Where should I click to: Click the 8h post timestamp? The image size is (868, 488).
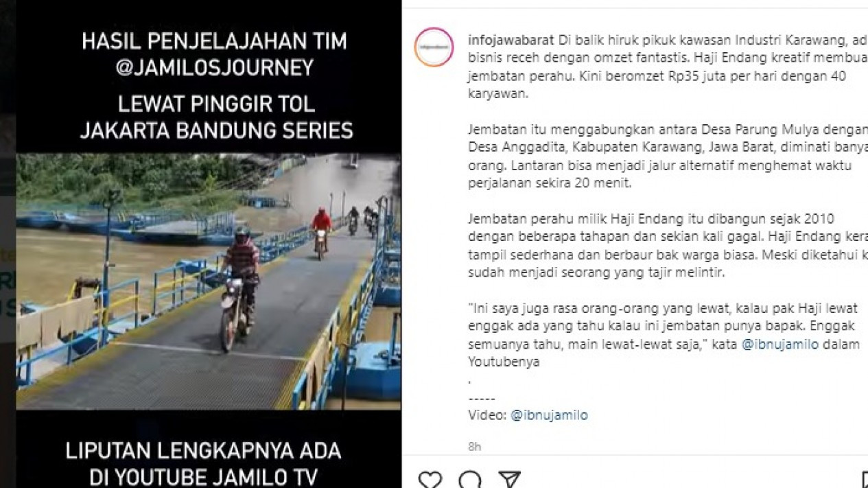474,447
